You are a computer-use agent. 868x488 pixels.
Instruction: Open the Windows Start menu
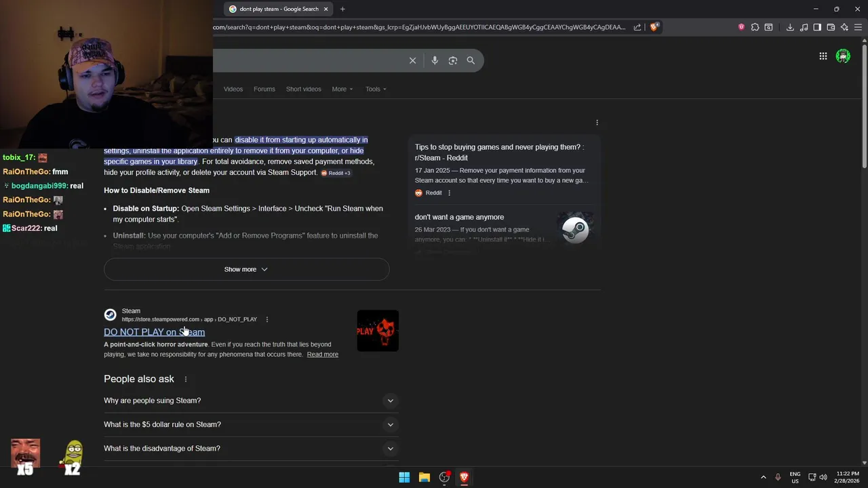click(x=404, y=477)
